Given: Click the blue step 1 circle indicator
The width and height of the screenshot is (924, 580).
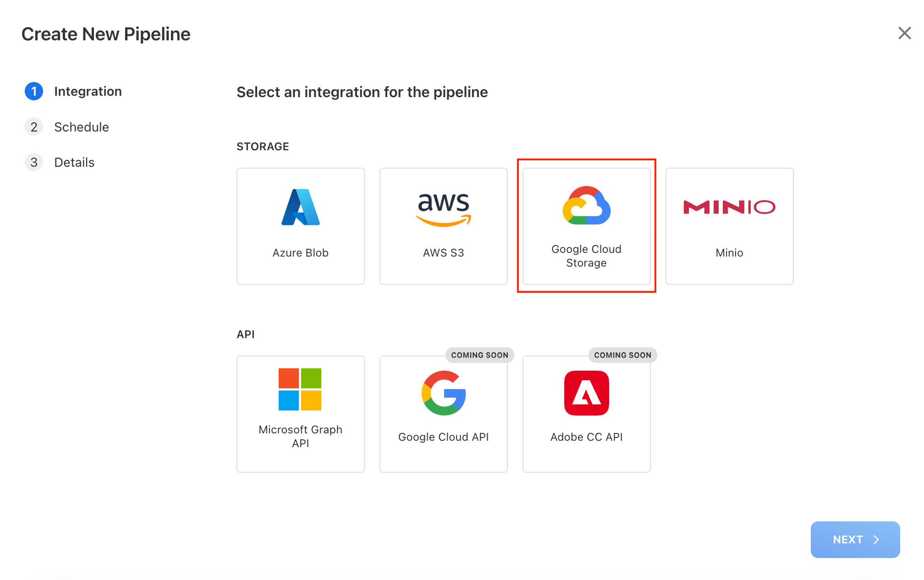Looking at the screenshot, I should coord(33,91).
